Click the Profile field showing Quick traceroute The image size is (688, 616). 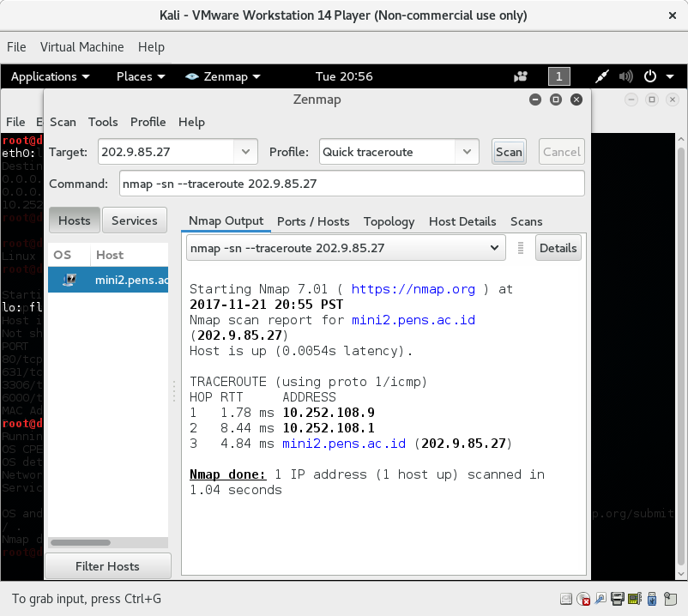[388, 152]
